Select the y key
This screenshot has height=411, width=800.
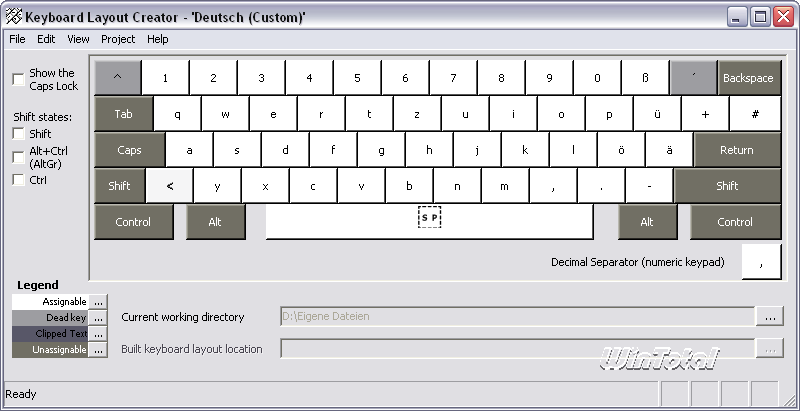217,186
